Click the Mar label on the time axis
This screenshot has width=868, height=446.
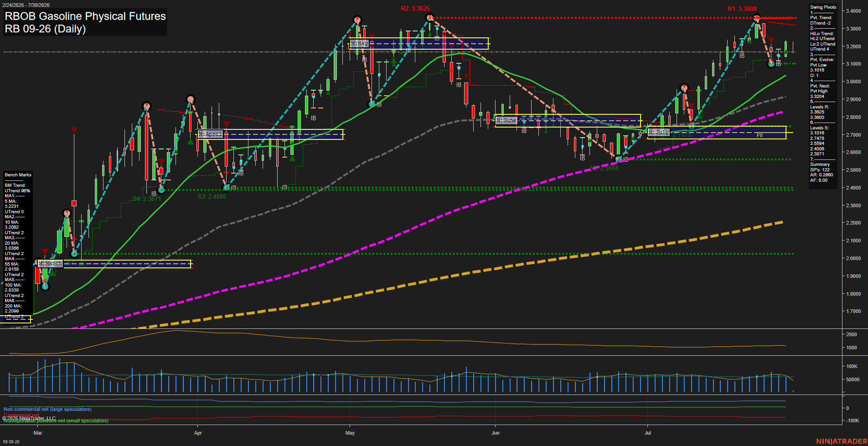(38, 433)
